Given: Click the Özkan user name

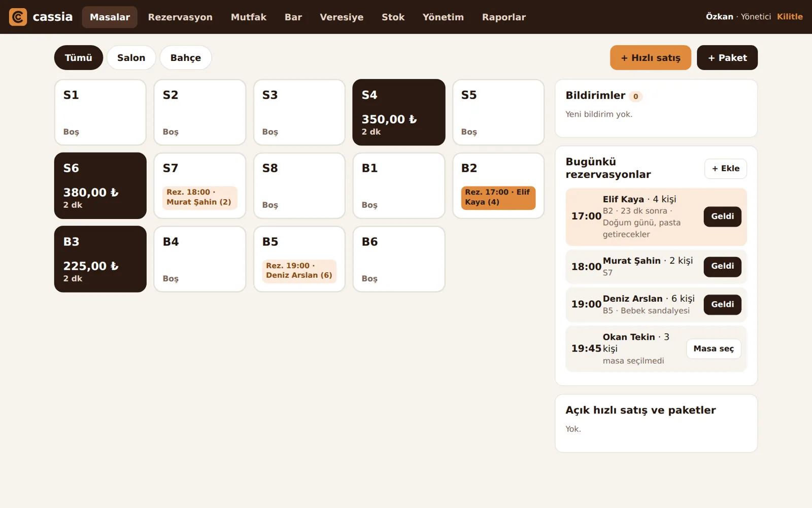Looking at the screenshot, I should pyautogui.click(x=719, y=17).
